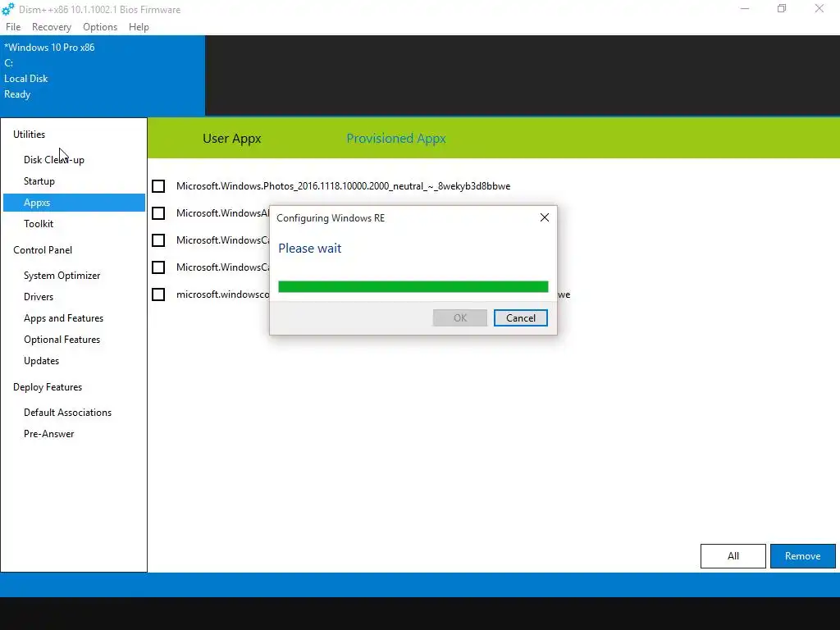Open the Recovery menu
Screen dimensions: 840x630
click(52, 27)
